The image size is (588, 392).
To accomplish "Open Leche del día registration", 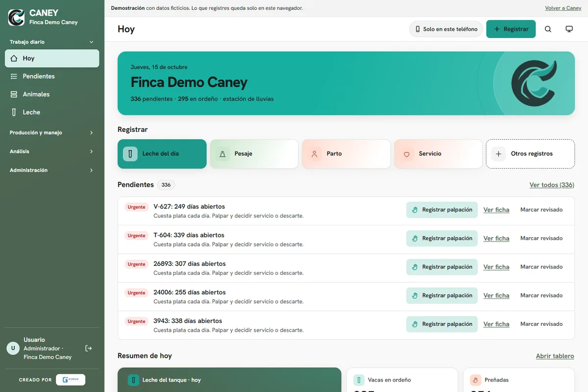I will [162, 154].
